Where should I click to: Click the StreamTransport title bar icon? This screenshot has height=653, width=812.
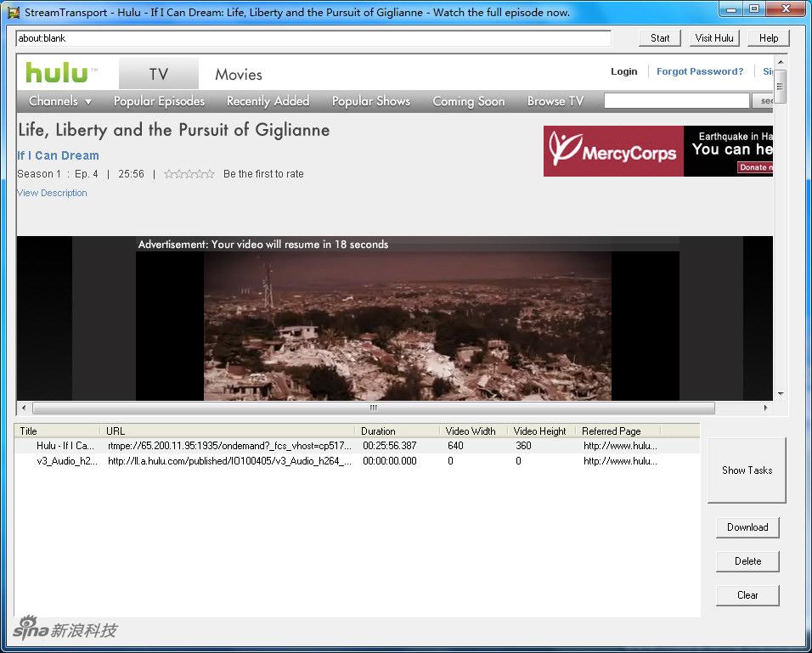[13, 12]
